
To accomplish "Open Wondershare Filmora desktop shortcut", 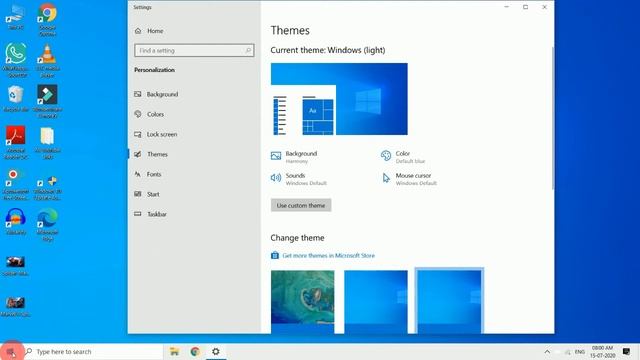I will (x=47, y=101).
